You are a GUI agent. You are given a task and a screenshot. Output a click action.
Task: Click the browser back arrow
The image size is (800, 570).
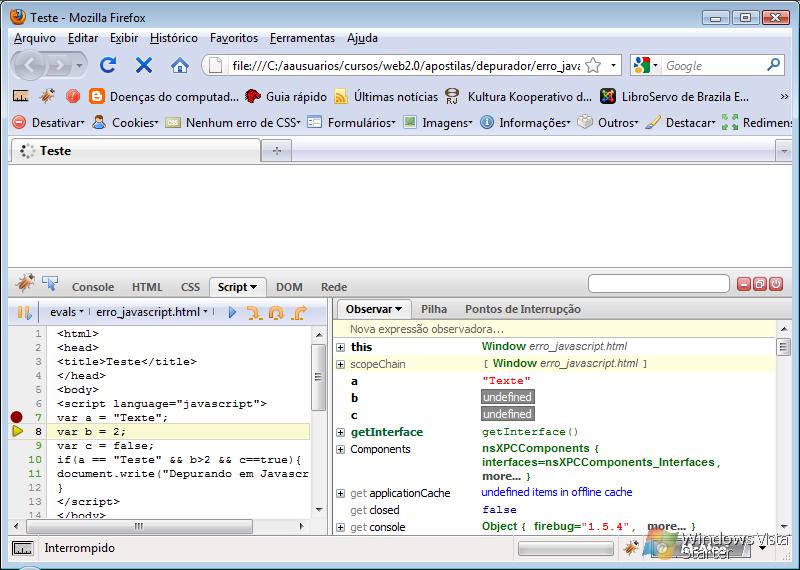pos(30,65)
